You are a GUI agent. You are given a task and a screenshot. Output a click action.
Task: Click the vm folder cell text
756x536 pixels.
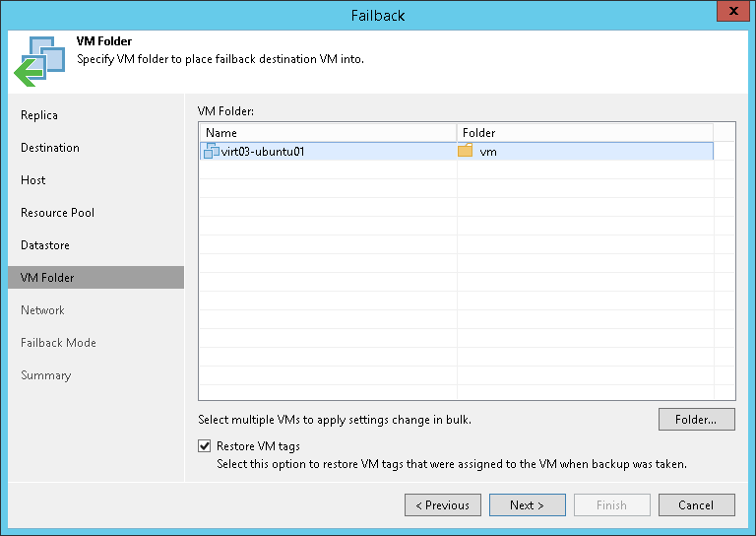pyautogui.click(x=488, y=152)
